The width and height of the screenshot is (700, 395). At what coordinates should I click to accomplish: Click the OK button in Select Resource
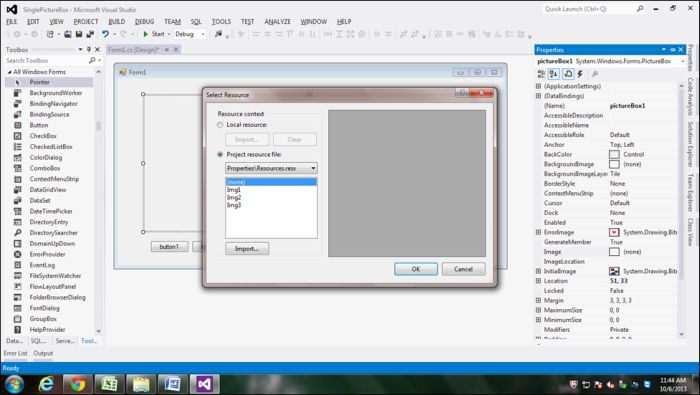click(416, 269)
